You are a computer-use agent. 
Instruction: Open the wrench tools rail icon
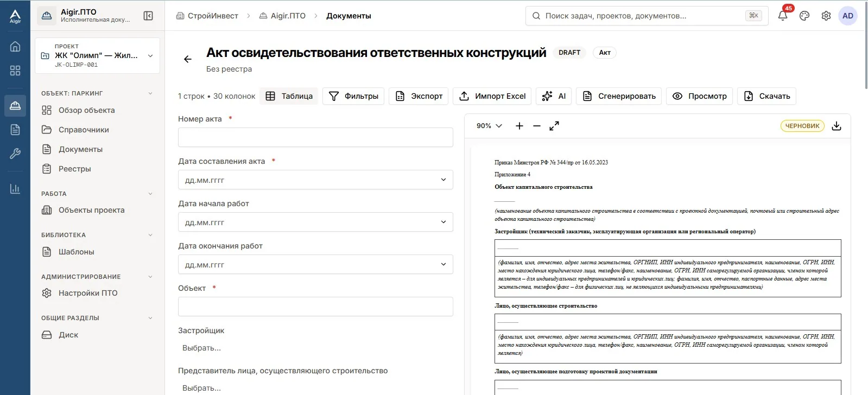coord(15,154)
